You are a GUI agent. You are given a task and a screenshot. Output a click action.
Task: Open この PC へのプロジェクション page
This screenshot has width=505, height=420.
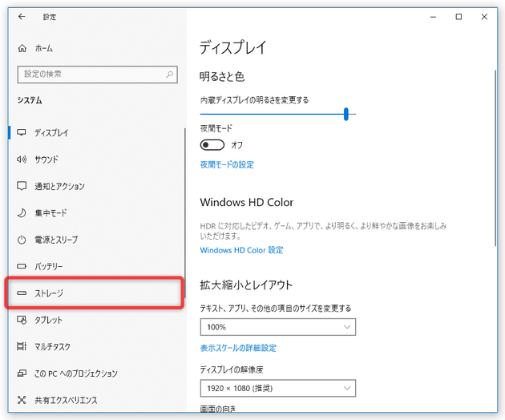[97, 374]
